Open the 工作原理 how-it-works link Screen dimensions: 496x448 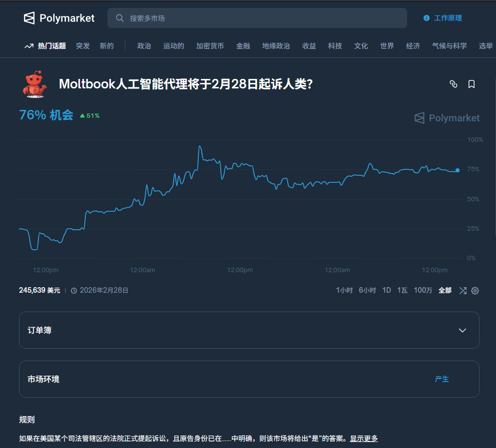coord(448,18)
